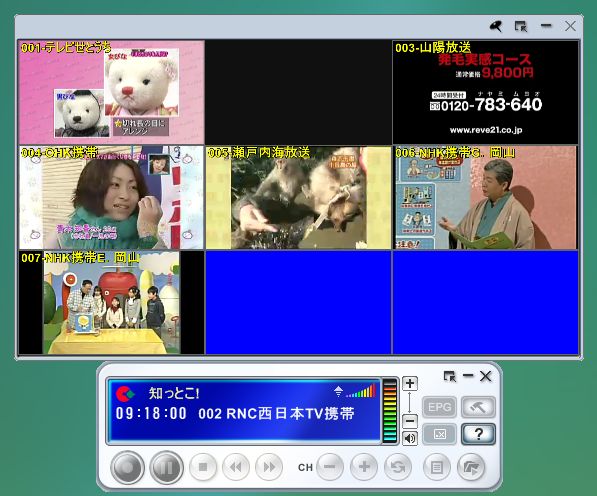
Task: Click the Stop button
Action: coord(203,467)
